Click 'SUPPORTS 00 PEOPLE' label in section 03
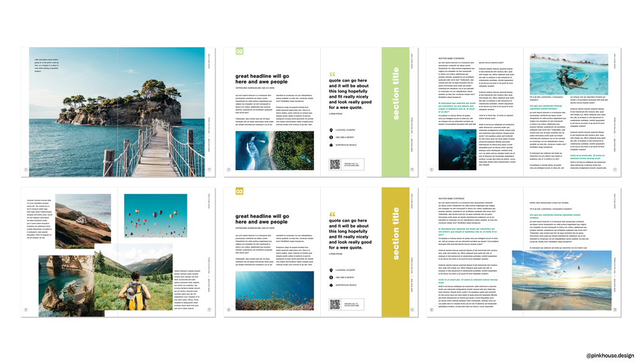Viewport: 641px width, 364px height. pos(346,285)
